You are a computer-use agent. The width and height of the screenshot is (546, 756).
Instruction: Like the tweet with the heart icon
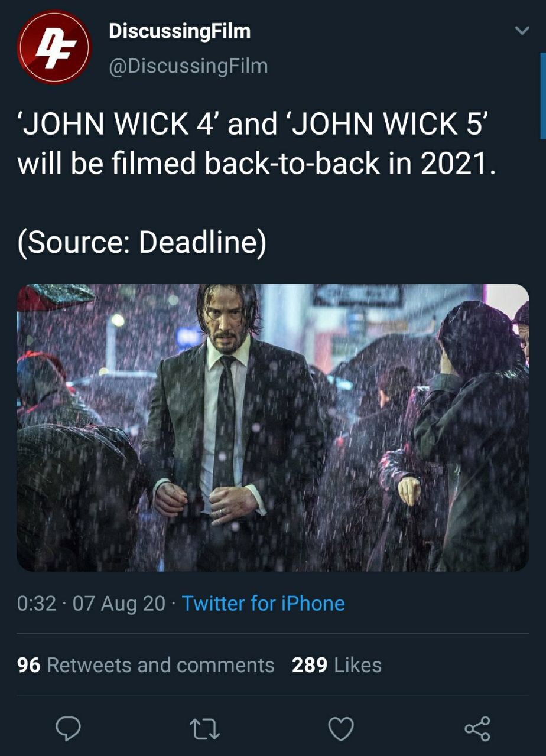coord(341,729)
